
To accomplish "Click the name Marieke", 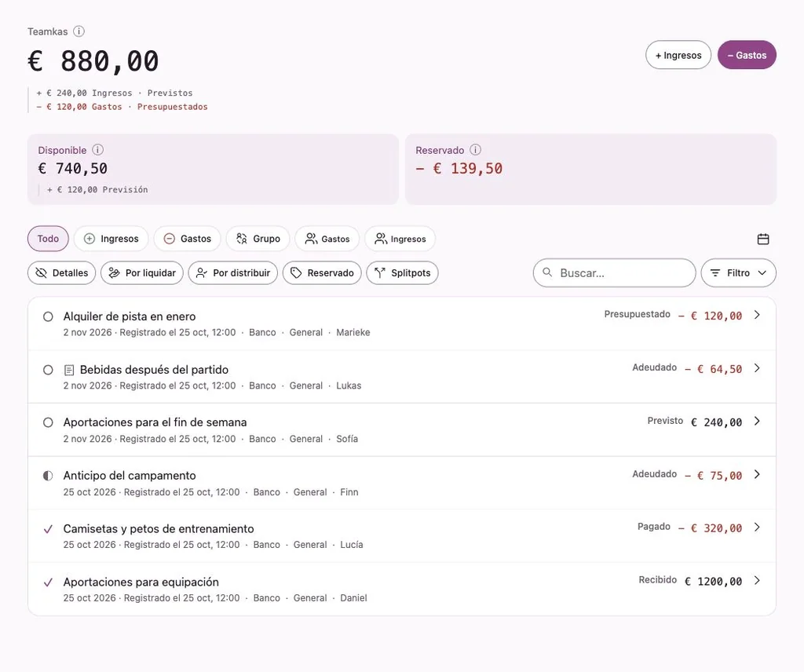I will click(353, 332).
